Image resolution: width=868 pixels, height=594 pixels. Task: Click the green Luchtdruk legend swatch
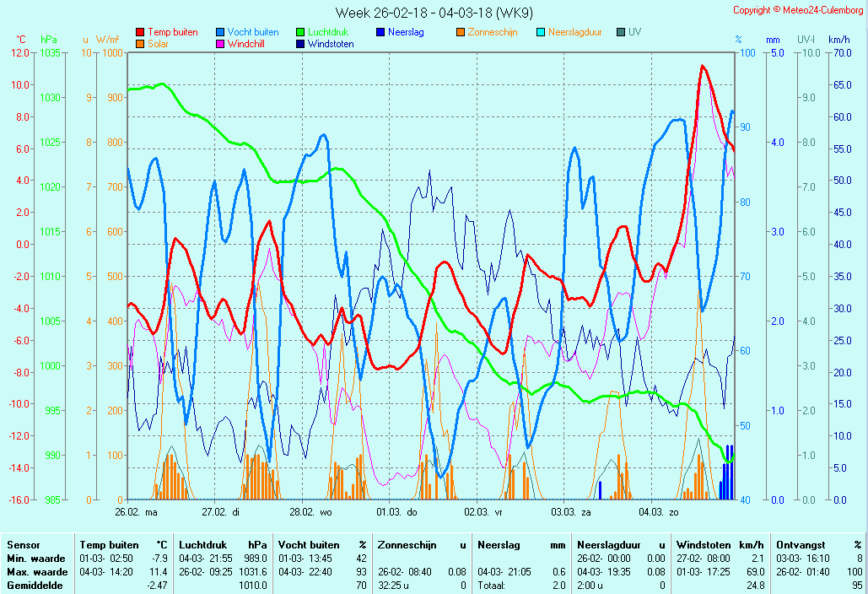300,32
